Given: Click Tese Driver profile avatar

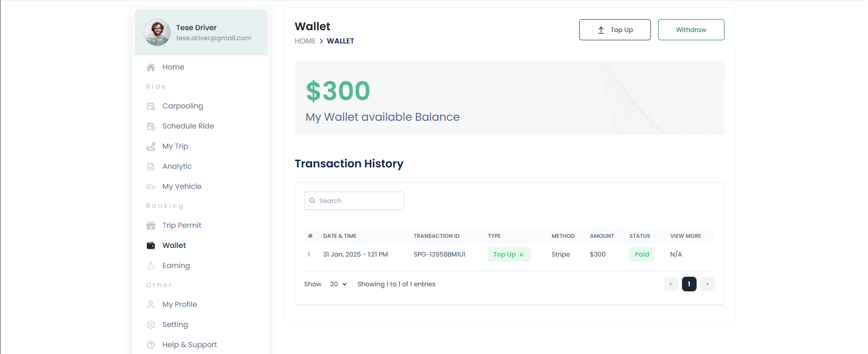Looking at the screenshot, I should point(157,32).
